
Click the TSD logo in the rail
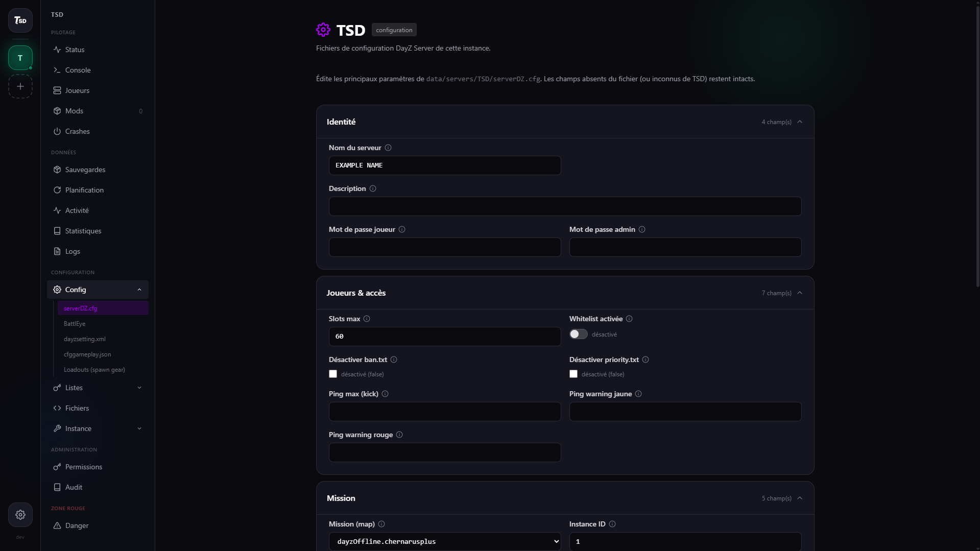point(20,20)
